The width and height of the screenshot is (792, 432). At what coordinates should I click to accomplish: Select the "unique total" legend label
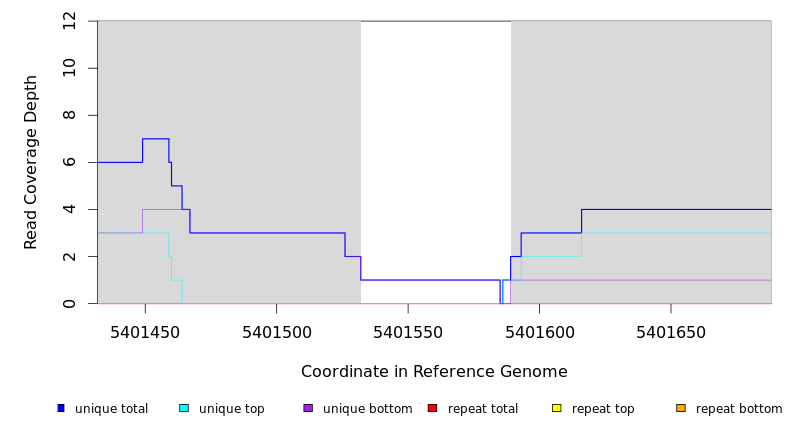[x=111, y=409]
